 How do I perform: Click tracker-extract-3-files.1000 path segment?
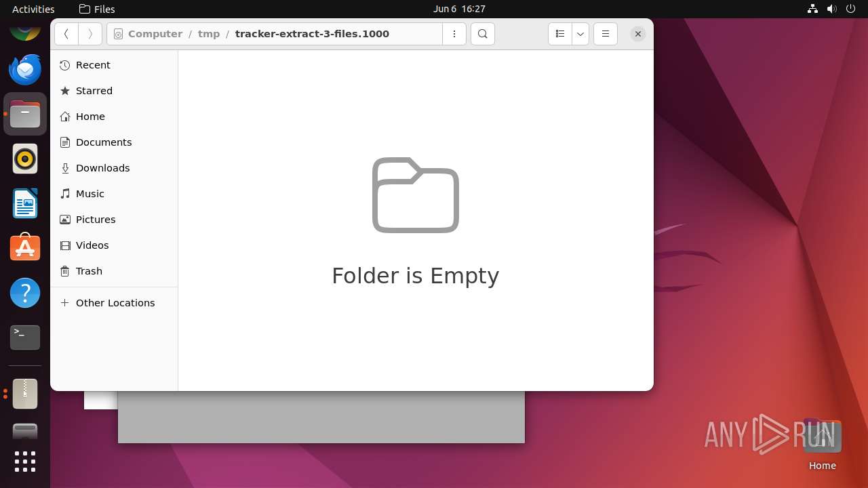(312, 34)
